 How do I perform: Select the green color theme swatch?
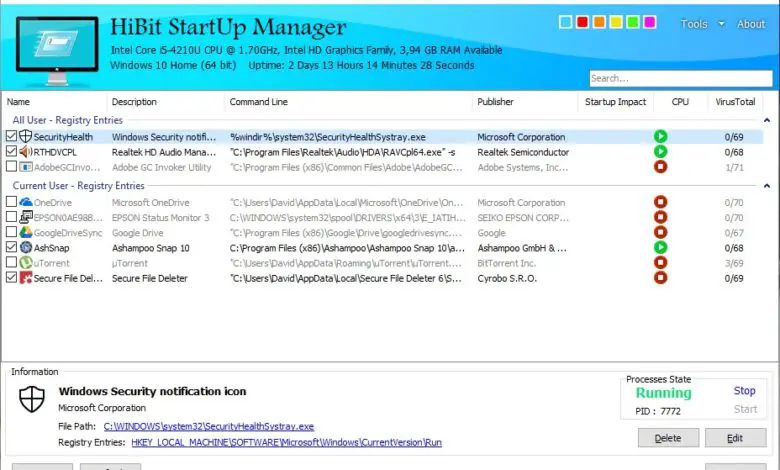(x=633, y=22)
